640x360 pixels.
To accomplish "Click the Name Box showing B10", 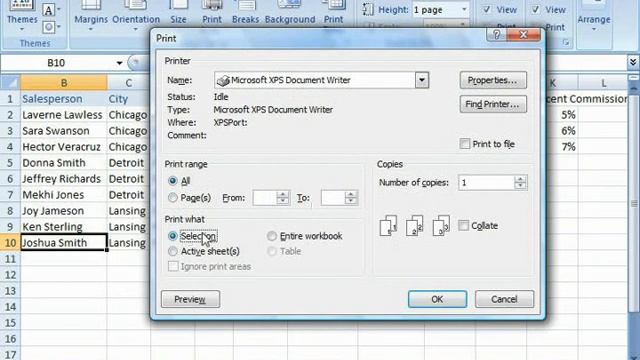I will click(x=57, y=63).
